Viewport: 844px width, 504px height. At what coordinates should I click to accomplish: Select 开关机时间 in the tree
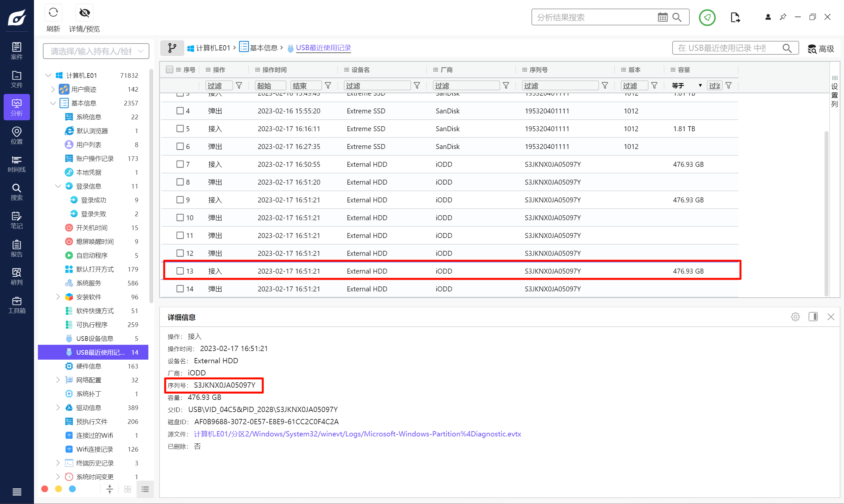92,227
